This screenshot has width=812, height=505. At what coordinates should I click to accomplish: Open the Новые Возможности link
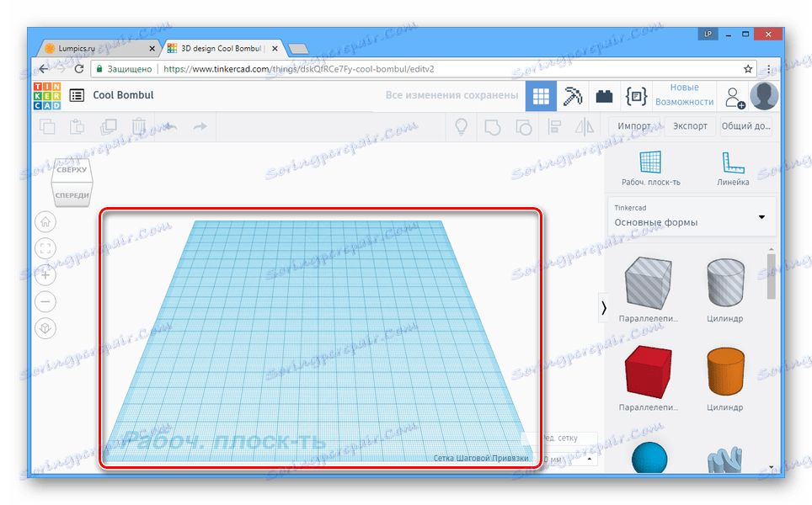tap(684, 94)
